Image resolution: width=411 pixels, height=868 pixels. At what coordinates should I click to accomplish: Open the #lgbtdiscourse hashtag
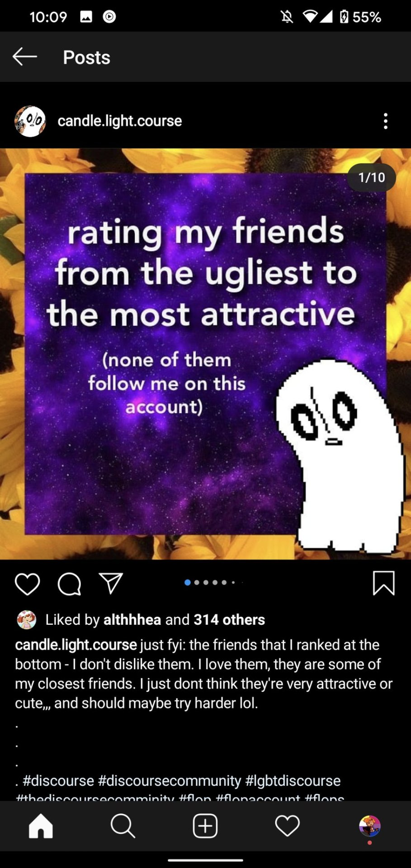(x=293, y=781)
